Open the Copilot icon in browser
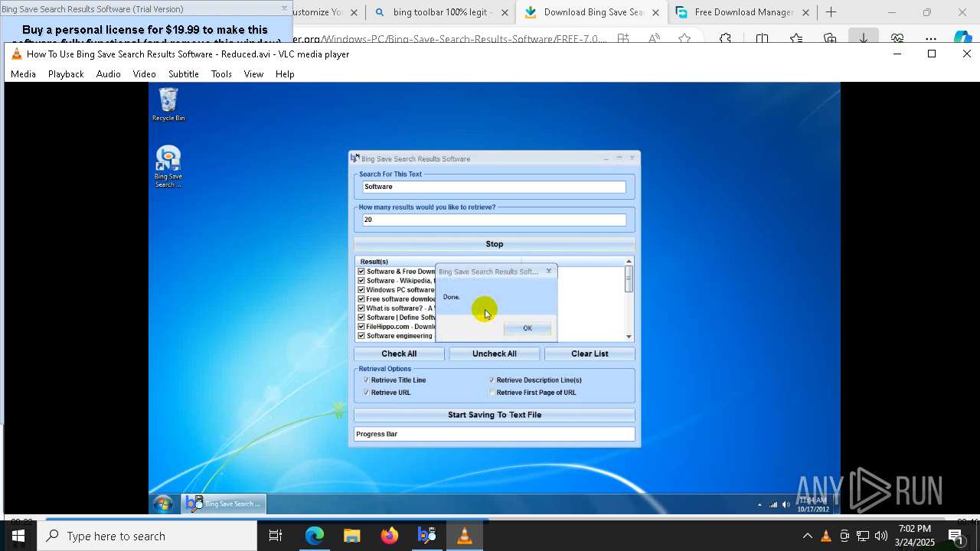 pos(963,38)
